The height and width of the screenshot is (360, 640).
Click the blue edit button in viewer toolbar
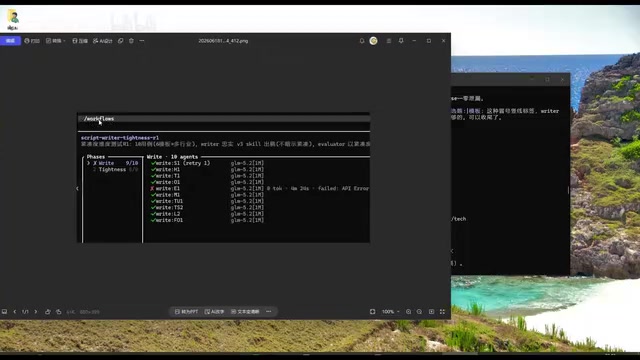click(10, 41)
